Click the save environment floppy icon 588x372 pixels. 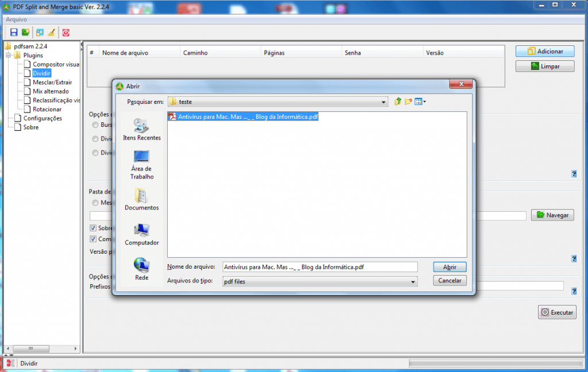(14, 32)
